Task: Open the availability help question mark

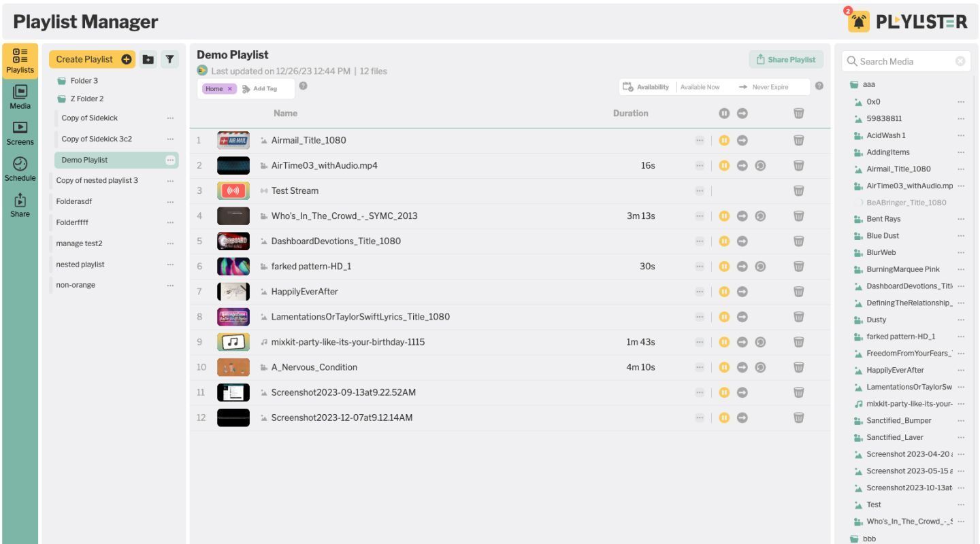Action: point(819,87)
